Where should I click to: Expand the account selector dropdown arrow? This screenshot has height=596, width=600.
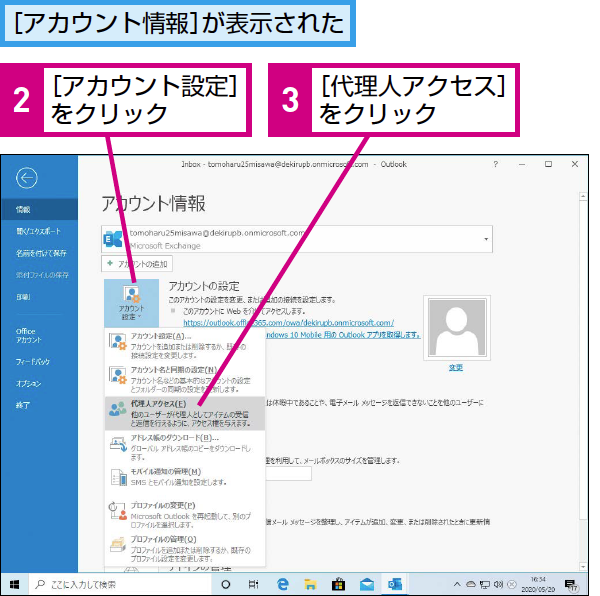click(486, 239)
